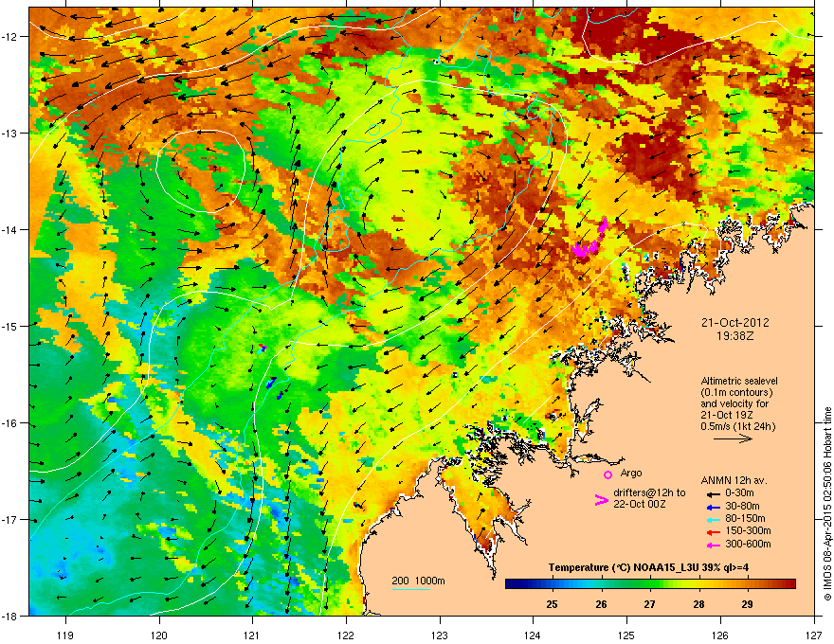Screen dimensions: 834x644
Task: Click the date text 21-Oct-2012
Action: point(734,323)
